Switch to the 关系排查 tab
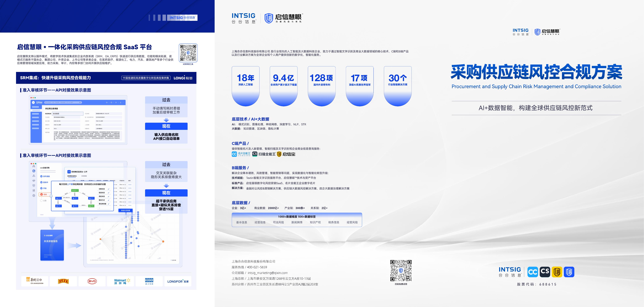Screen dimensions: 644x307 point(84,176)
